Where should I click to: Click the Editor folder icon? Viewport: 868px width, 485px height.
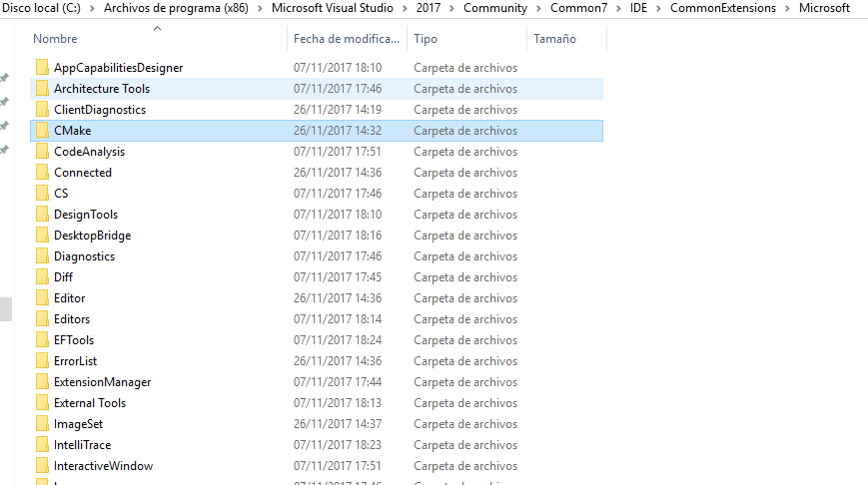(42, 298)
